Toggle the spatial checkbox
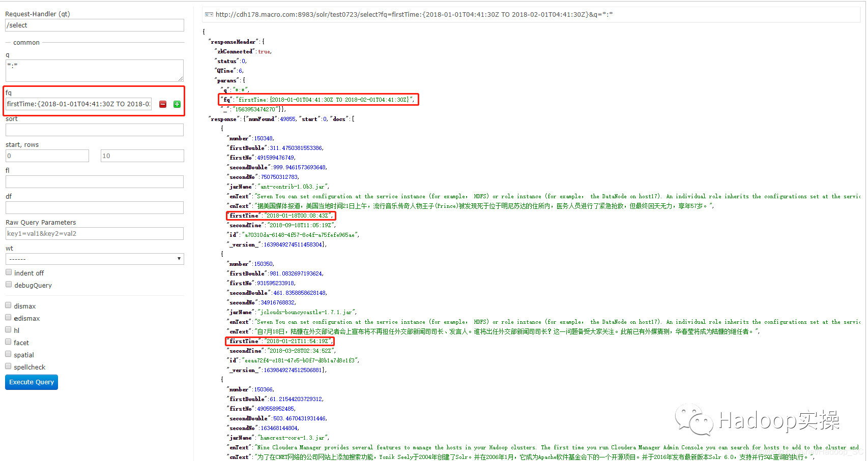 [8, 354]
